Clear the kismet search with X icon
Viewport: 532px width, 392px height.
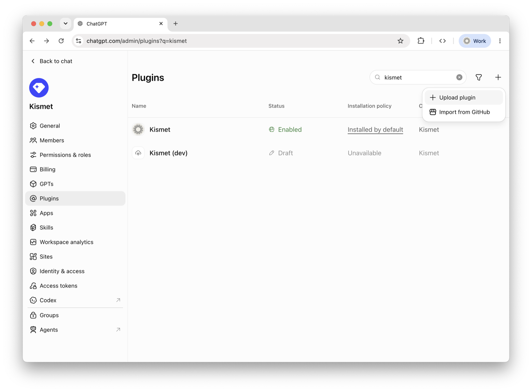coord(459,77)
